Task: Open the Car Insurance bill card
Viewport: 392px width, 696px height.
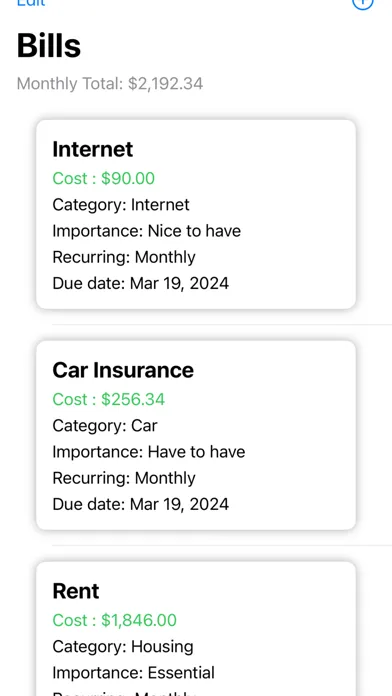Action: tap(196, 435)
